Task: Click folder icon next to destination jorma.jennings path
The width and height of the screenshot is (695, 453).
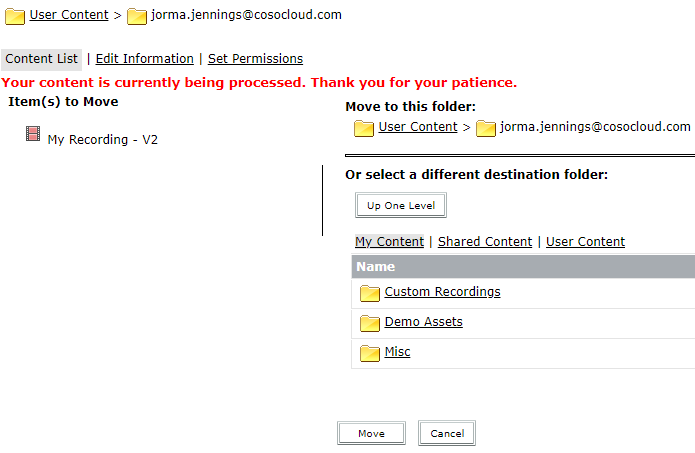Action: click(x=486, y=129)
